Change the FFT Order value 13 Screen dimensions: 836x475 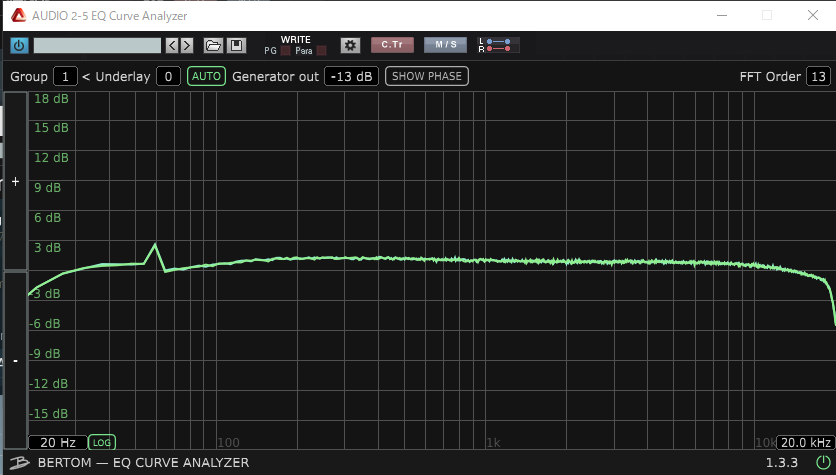click(x=818, y=76)
